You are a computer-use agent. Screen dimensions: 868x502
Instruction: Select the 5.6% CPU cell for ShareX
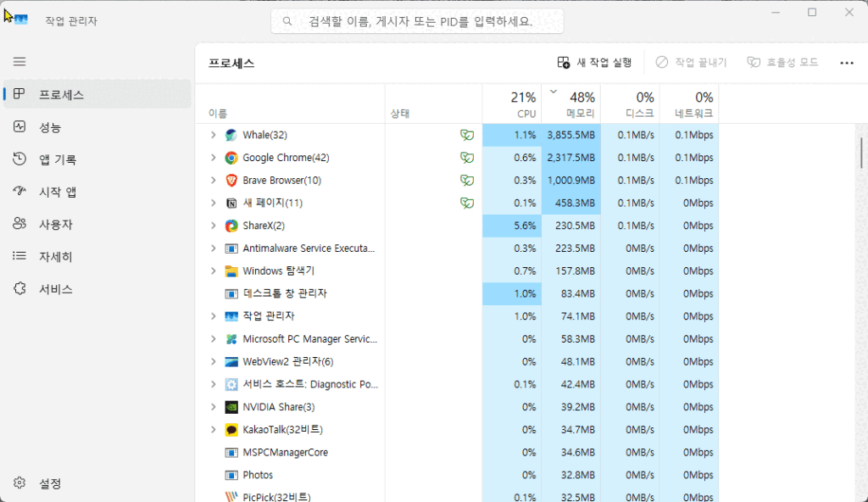click(512, 226)
